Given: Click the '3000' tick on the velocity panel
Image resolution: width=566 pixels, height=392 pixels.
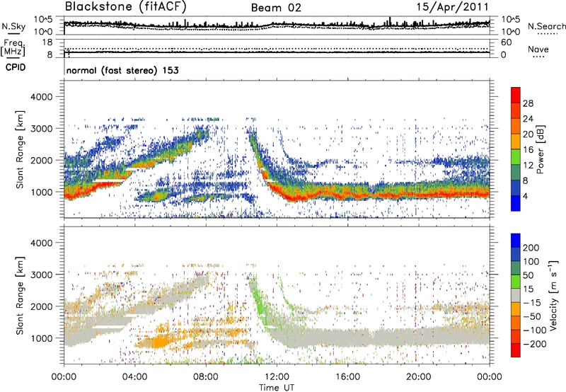Looking at the screenshot, I should click(x=41, y=275).
